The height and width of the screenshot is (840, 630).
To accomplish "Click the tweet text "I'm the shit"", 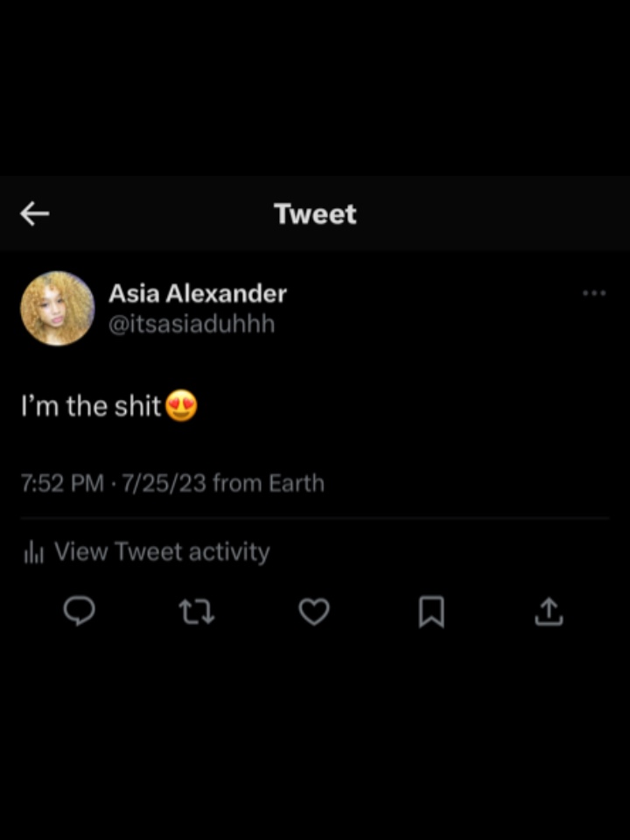I will [91, 407].
